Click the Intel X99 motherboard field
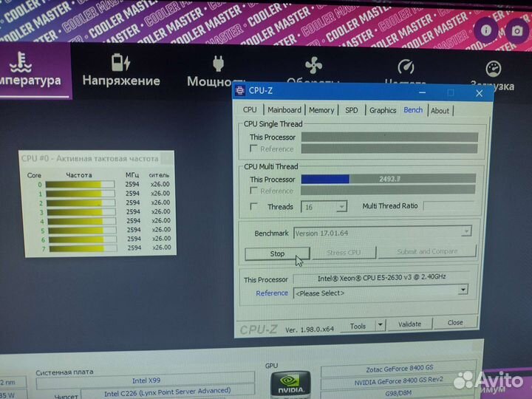This screenshot has height=399, width=532. (146, 381)
